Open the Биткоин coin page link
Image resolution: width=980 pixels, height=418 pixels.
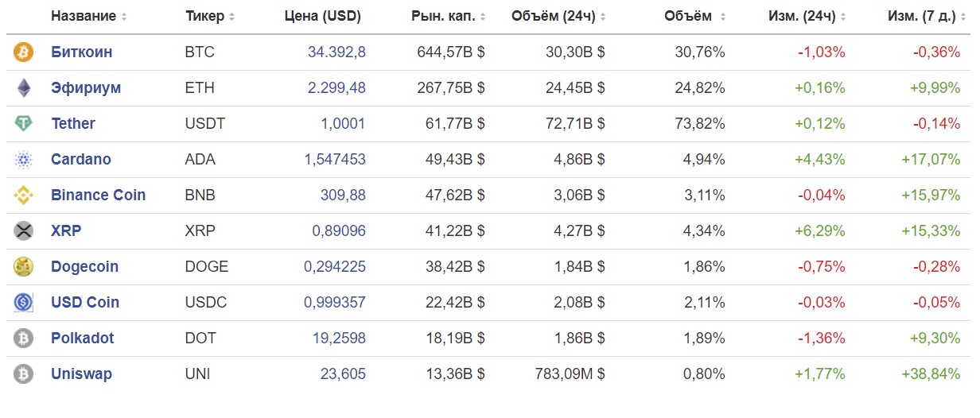click(x=82, y=52)
